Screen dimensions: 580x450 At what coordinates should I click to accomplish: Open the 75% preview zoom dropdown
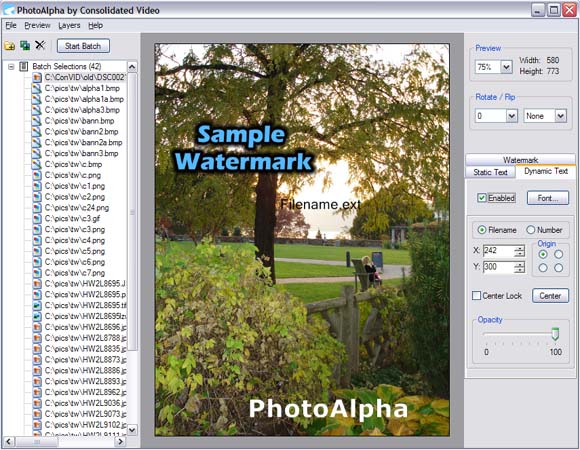point(506,67)
